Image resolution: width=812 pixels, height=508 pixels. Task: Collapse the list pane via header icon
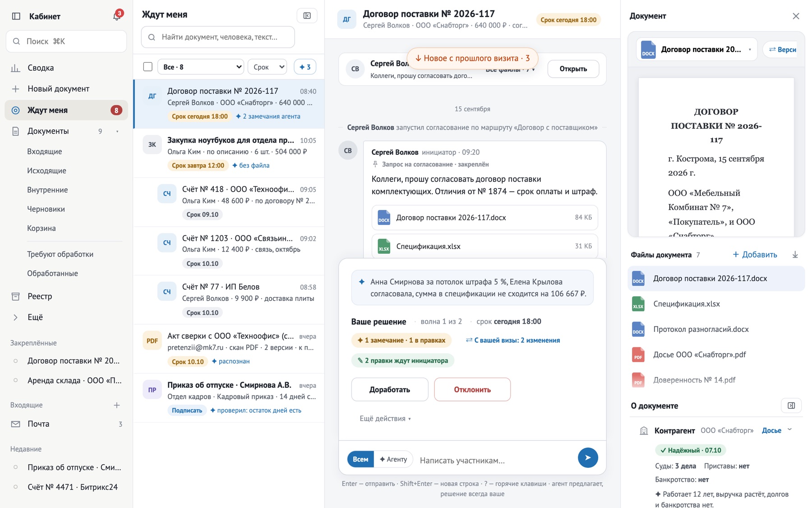[x=307, y=16]
